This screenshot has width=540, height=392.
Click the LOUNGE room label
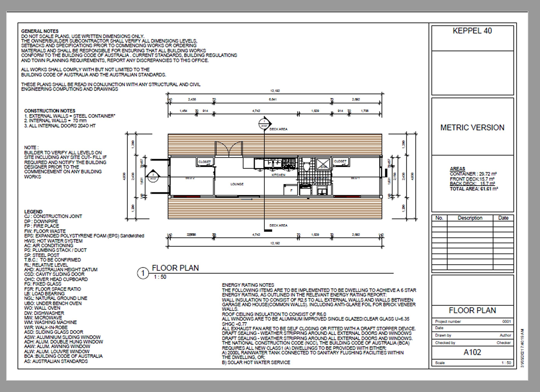pyautogui.click(x=237, y=184)
